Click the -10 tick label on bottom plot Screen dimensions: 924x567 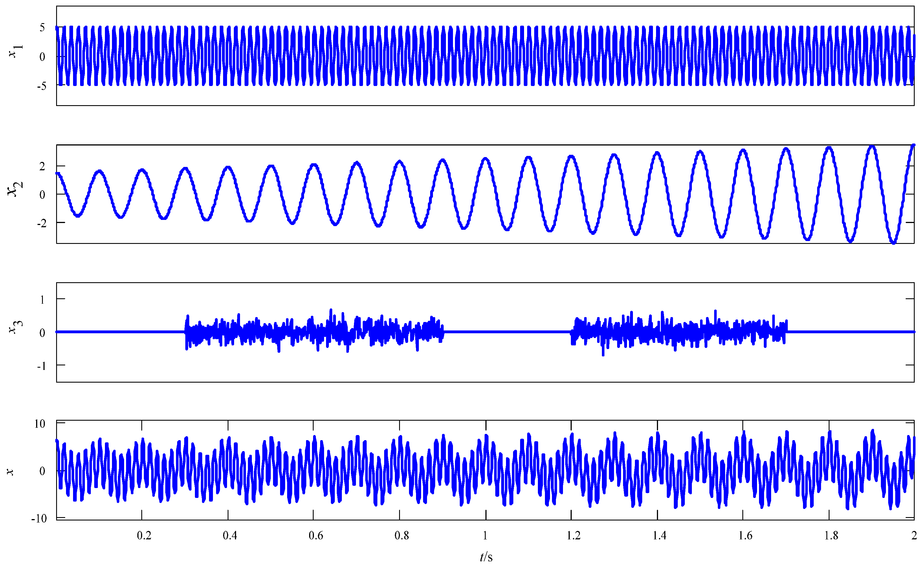click(x=39, y=519)
